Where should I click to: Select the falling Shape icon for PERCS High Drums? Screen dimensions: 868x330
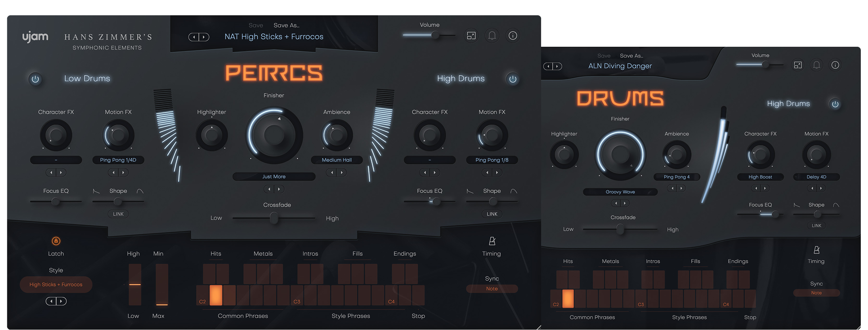pyautogui.click(x=470, y=191)
